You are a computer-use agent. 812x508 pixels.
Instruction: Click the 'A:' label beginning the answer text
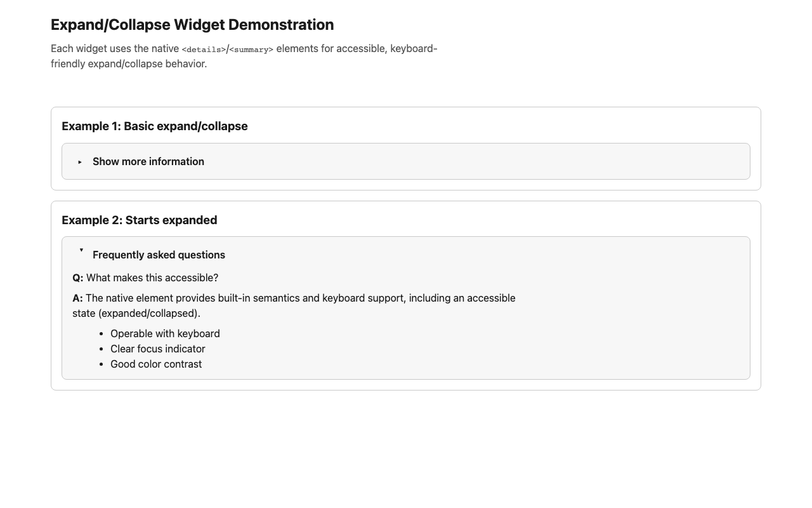coord(77,298)
